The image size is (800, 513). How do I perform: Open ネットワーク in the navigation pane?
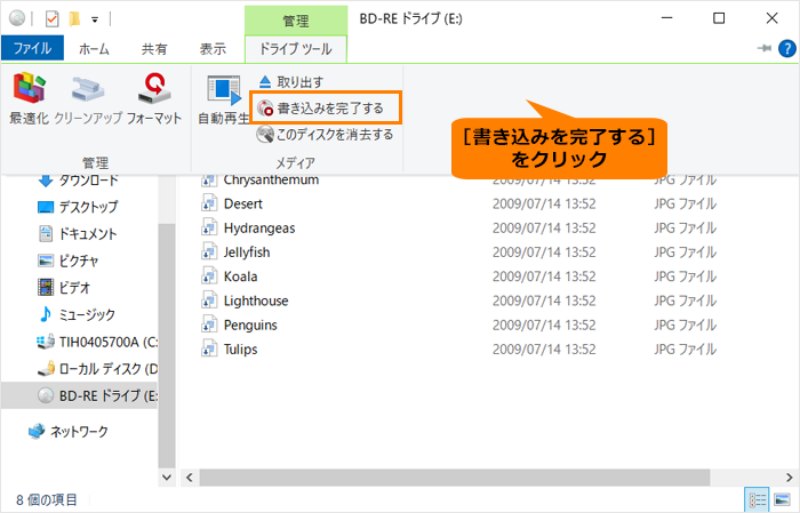pyautogui.click(x=68, y=431)
